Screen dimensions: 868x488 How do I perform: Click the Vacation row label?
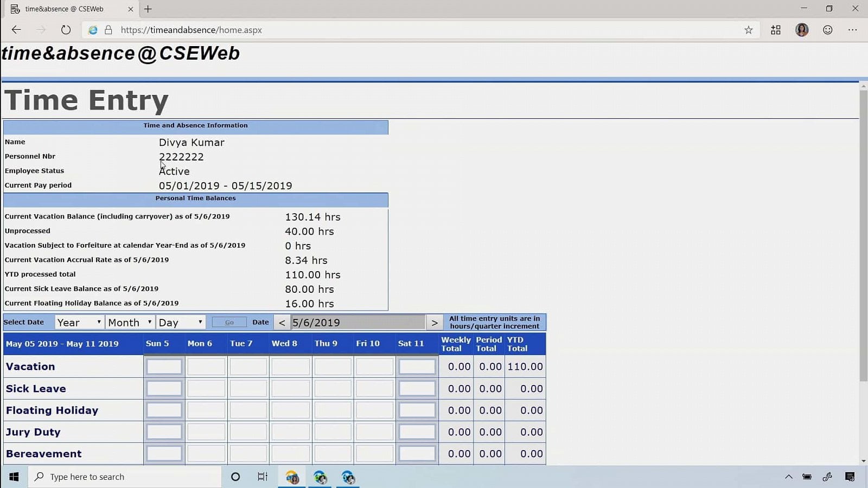click(x=30, y=367)
